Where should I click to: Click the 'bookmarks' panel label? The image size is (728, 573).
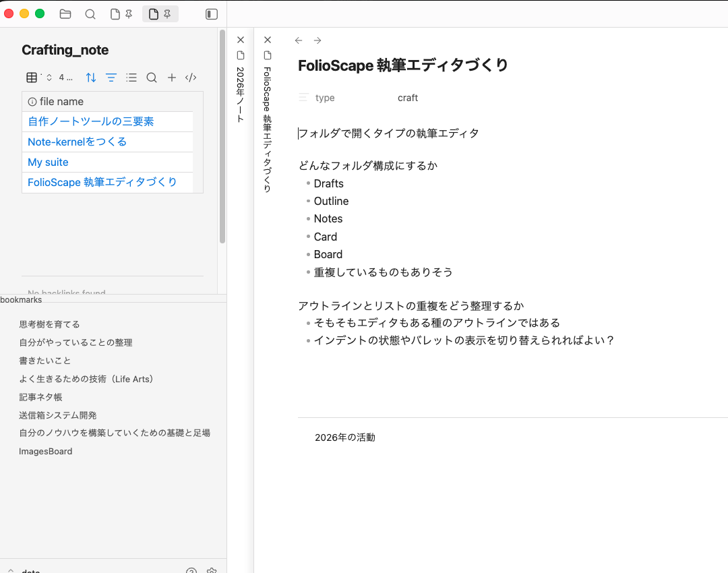[x=21, y=300]
